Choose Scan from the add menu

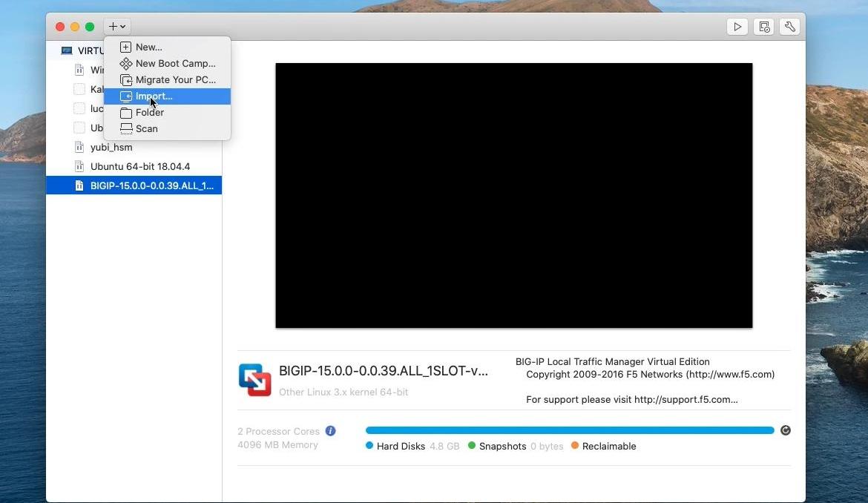[x=167, y=128]
